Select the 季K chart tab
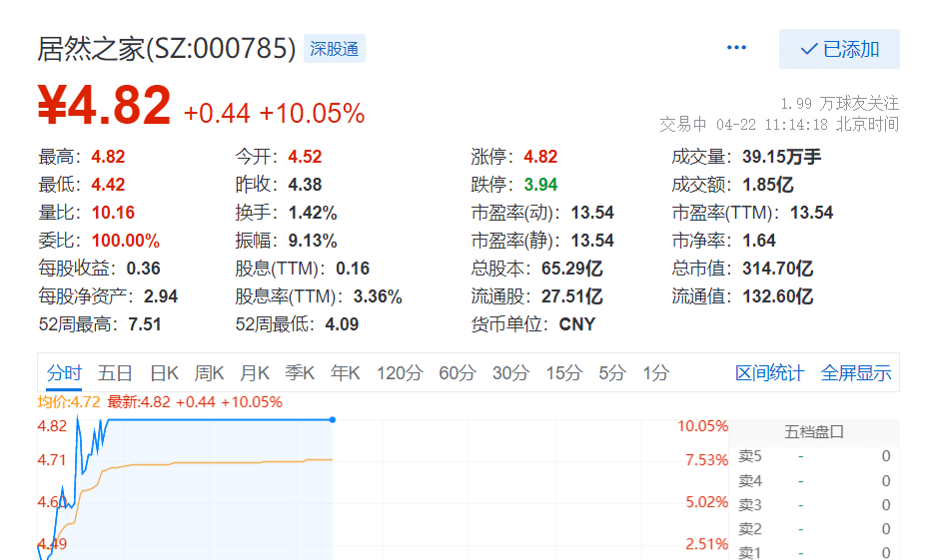Viewport: 937px width, 560px height. 300,373
